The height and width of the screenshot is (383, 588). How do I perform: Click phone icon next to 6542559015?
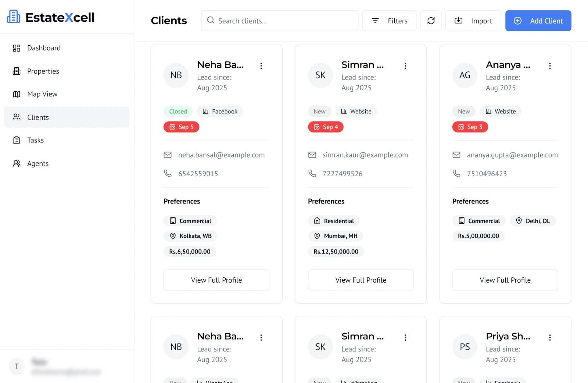168,173
